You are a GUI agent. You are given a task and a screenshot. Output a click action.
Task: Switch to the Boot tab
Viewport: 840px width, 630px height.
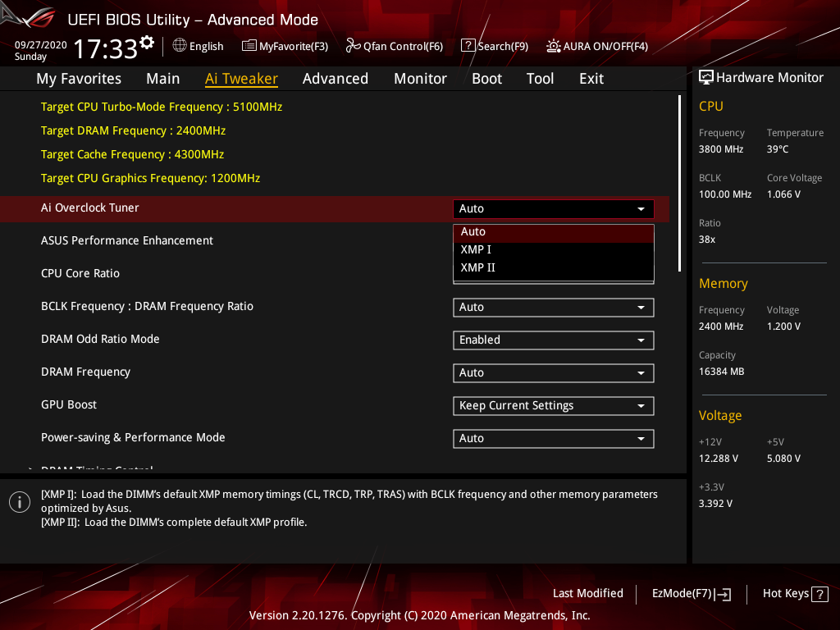click(x=486, y=79)
